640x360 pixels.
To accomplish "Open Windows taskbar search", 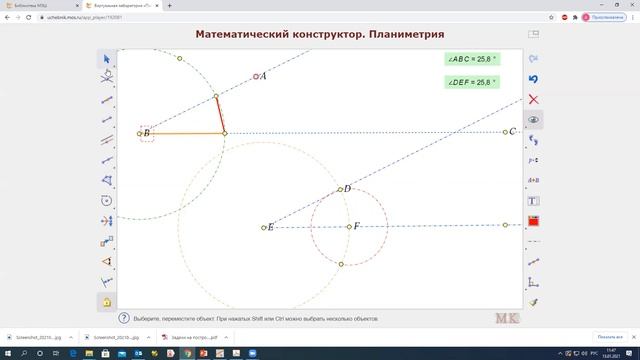I will click(x=24, y=353).
